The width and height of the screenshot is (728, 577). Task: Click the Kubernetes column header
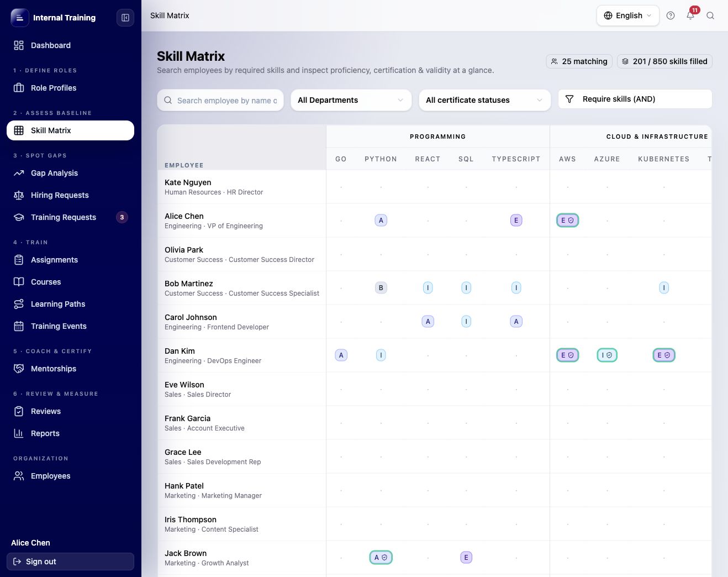pos(663,159)
